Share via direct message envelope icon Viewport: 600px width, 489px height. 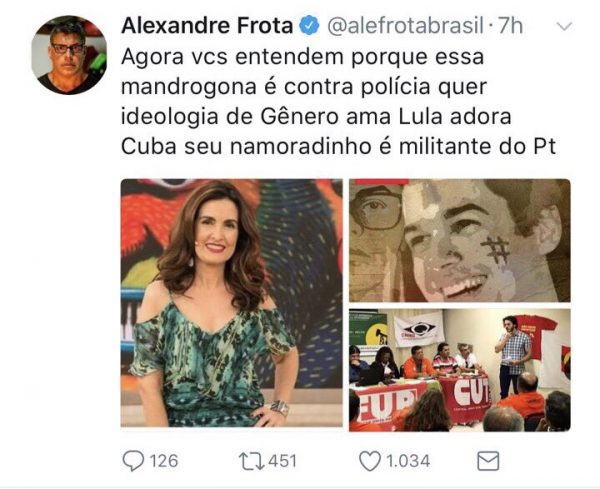pos(488,461)
